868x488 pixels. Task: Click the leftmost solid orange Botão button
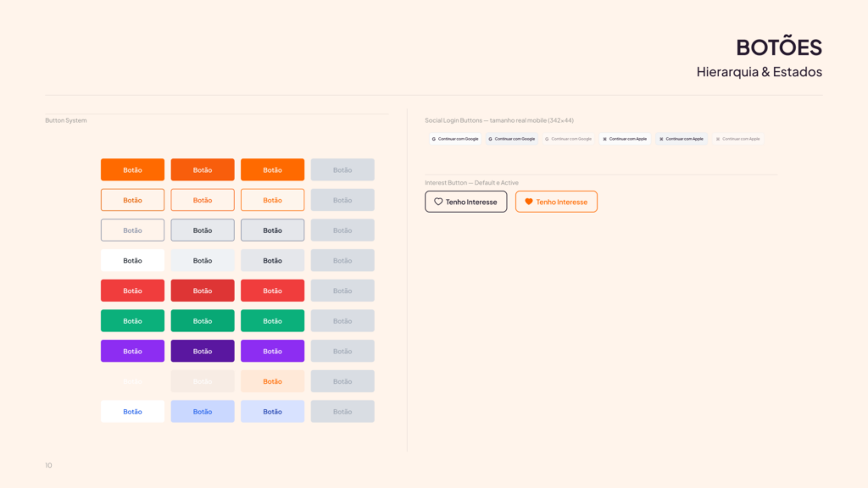(x=132, y=169)
